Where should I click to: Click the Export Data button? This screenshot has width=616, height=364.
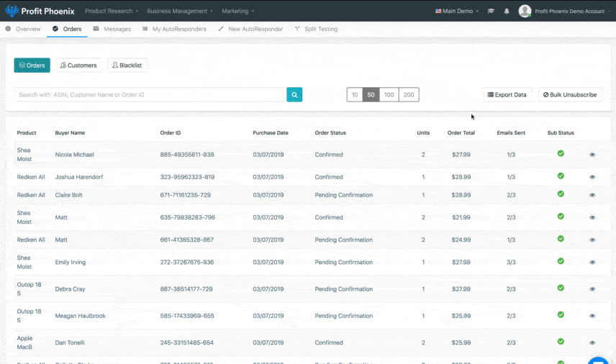[507, 95]
